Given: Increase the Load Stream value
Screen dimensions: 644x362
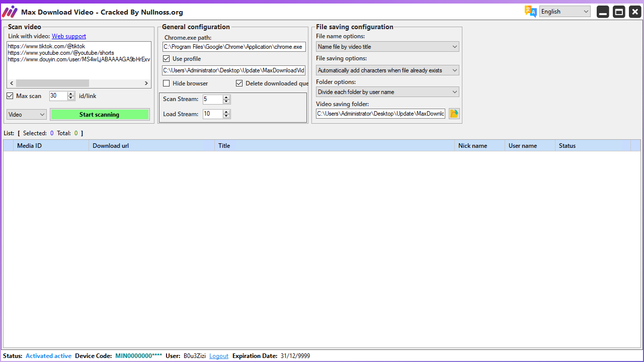Looking at the screenshot, I should [226, 112].
